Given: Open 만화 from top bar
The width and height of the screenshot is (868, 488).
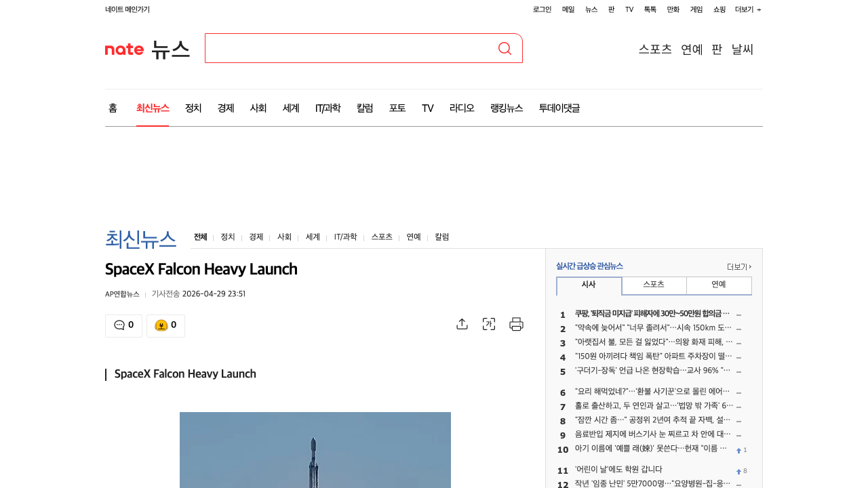Looking at the screenshot, I should [673, 9].
